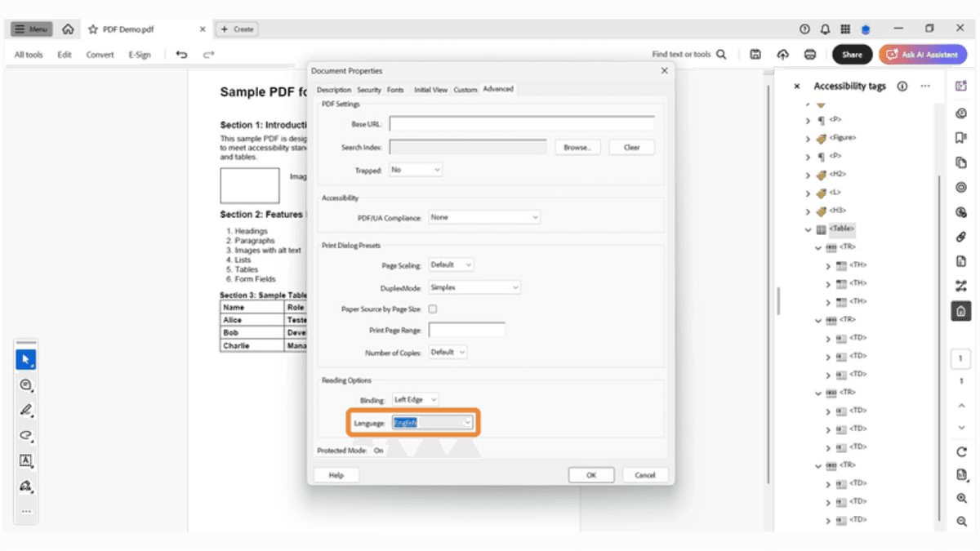Enable Paper Source by Page Size checkbox
The width and height of the screenshot is (980, 551).
(433, 309)
